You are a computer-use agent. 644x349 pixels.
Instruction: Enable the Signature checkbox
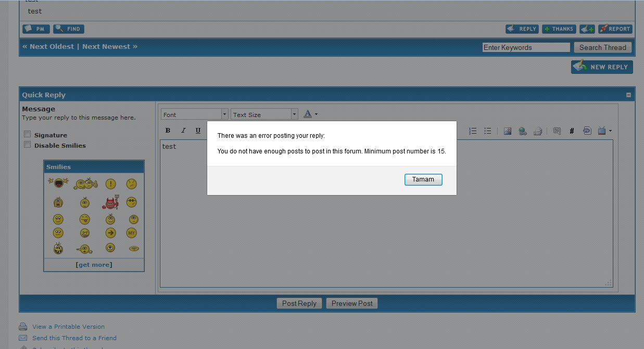pos(28,134)
